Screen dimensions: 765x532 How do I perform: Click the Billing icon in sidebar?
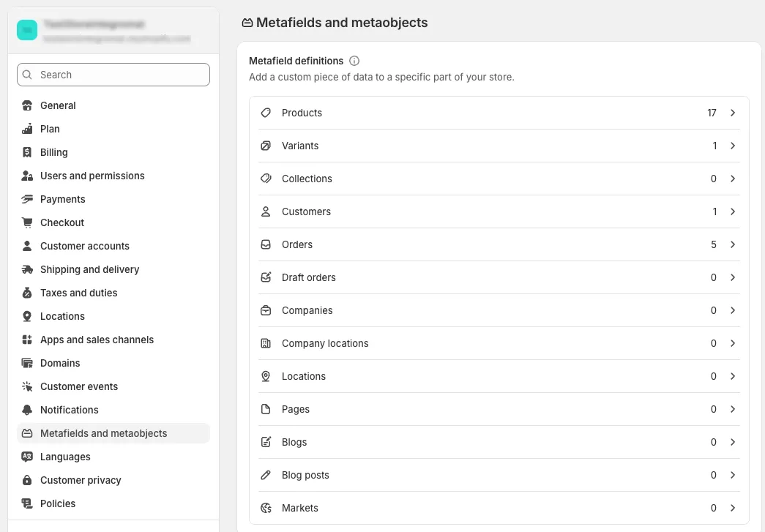27,152
